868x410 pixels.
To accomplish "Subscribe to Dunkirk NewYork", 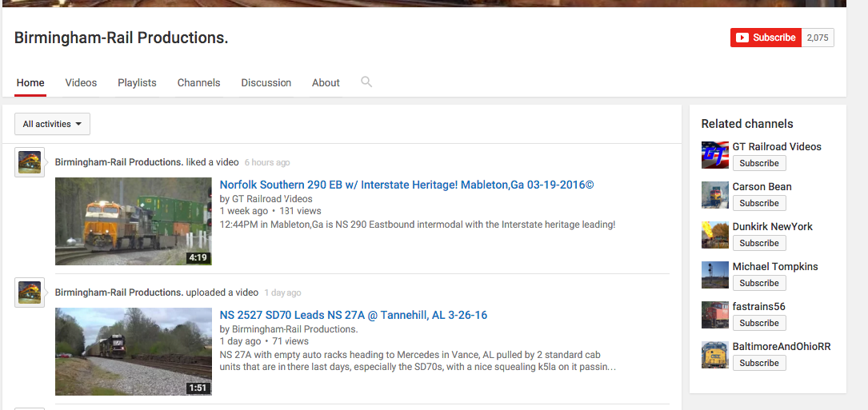I will [759, 243].
